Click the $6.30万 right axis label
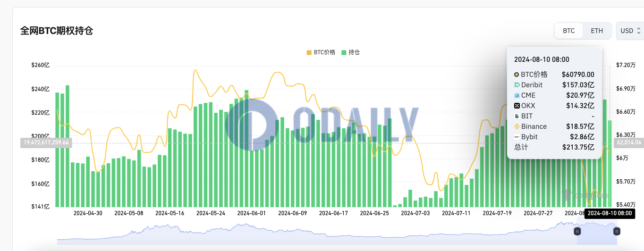Viewport: 644px width, 251px height. pyautogui.click(x=625, y=135)
